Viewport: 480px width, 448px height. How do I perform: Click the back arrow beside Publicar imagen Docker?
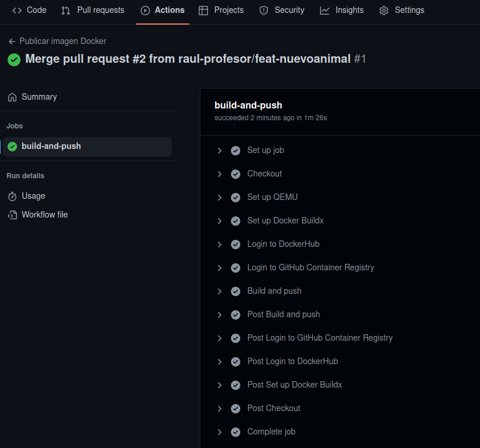pos(12,42)
